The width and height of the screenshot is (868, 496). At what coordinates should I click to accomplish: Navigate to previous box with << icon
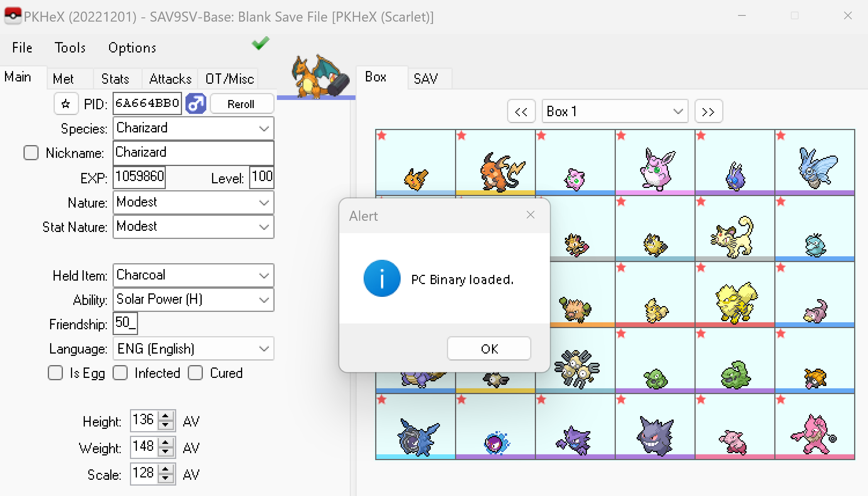click(521, 112)
